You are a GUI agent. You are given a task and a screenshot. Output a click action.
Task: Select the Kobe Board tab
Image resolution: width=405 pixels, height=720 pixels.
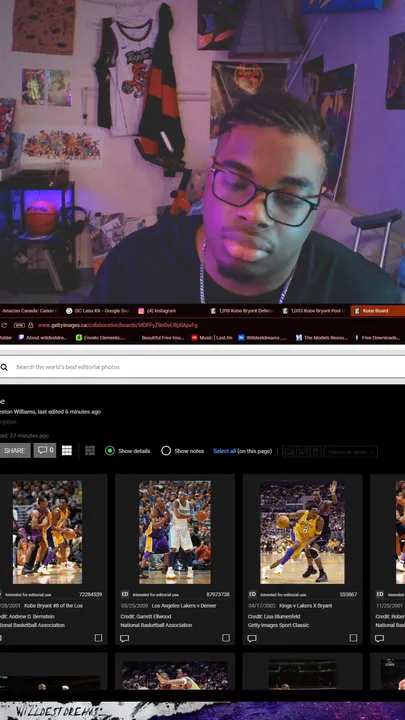(377, 311)
